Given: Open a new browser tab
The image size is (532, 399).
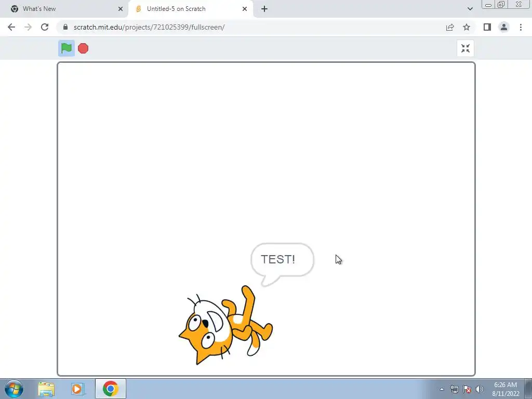Looking at the screenshot, I should [x=264, y=9].
